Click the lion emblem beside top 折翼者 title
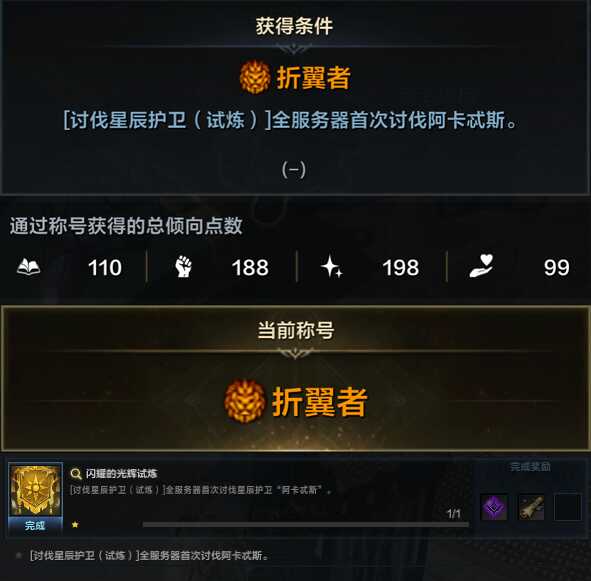591x581 pixels. tap(255, 77)
